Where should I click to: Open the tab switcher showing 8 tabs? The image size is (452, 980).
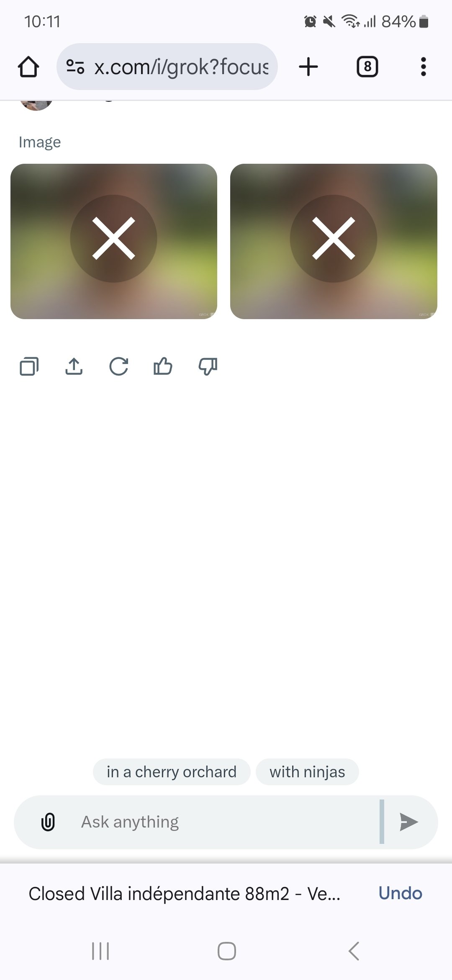coord(367,67)
